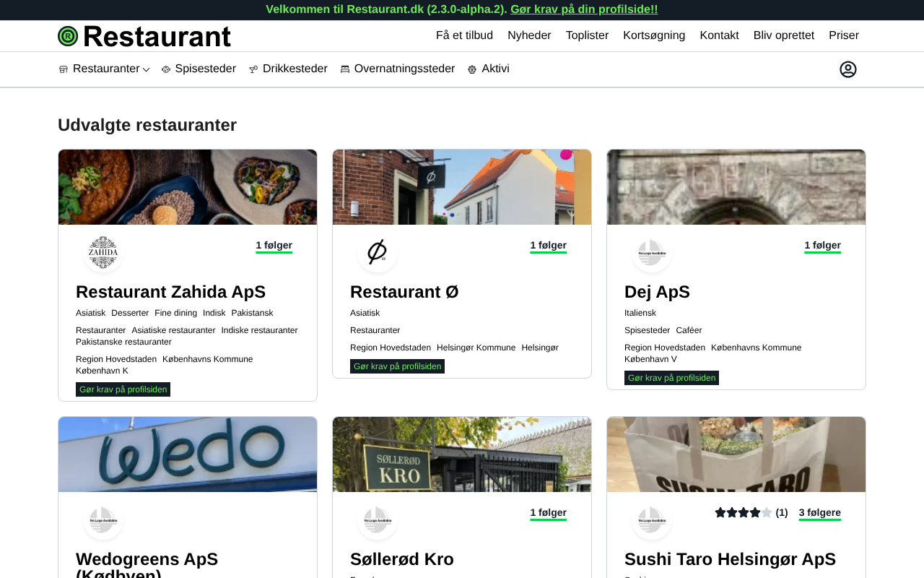Open the Restaurant Ø cover photo
Image resolution: width=924 pixels, height=578 pixels.
point(462,187)
